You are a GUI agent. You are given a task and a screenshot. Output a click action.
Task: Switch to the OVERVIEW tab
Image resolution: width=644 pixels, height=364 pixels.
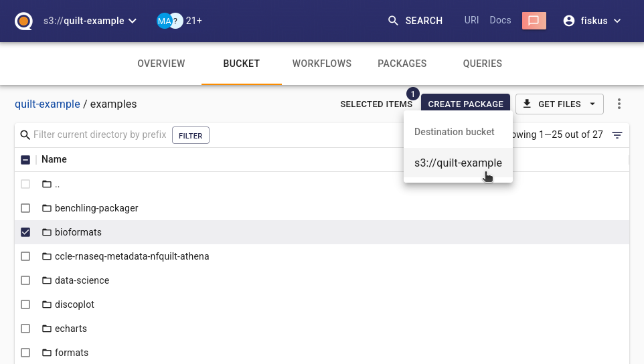(x=161, y=64)
